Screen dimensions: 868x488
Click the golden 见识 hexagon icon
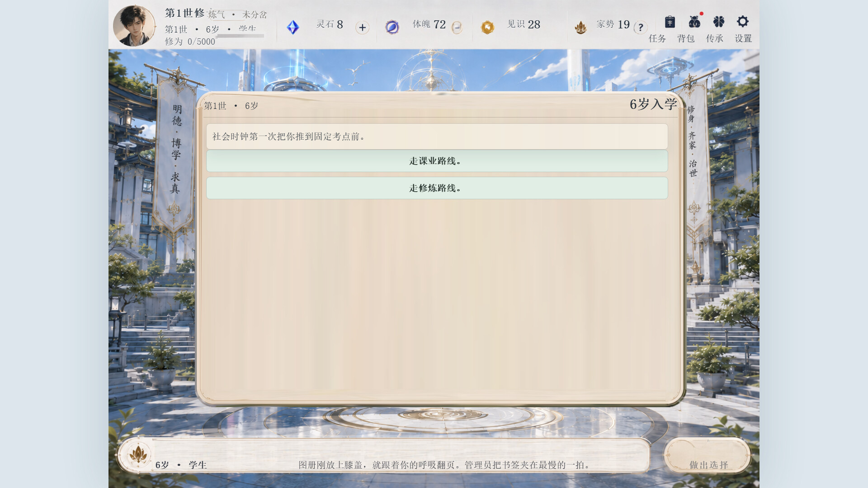click(x=487, y=28)
